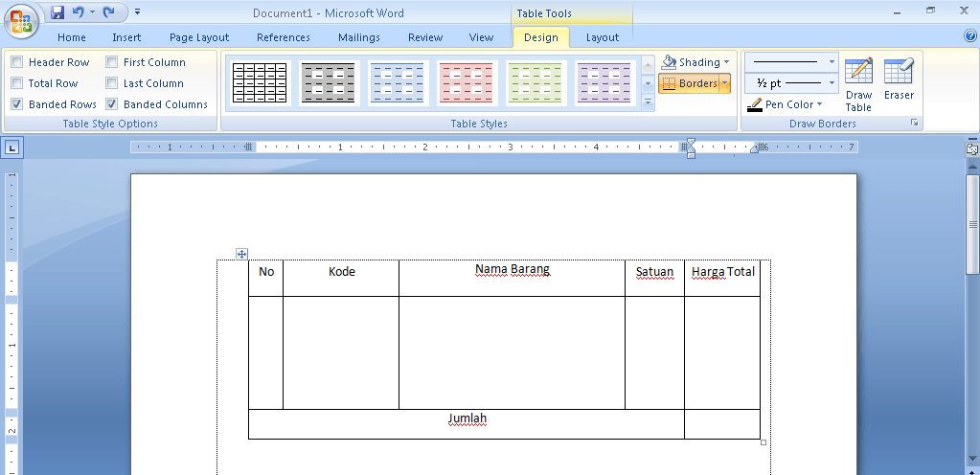Image resolution: width=980 pixels, height=475 pixels.
Task: Open the Office Button menu
Action: point(21,21)
